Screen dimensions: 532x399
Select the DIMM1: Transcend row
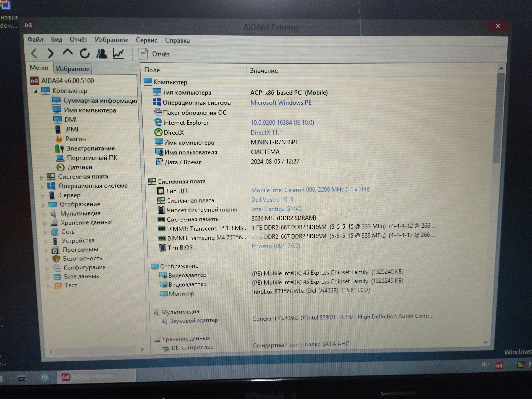point(296,228)
